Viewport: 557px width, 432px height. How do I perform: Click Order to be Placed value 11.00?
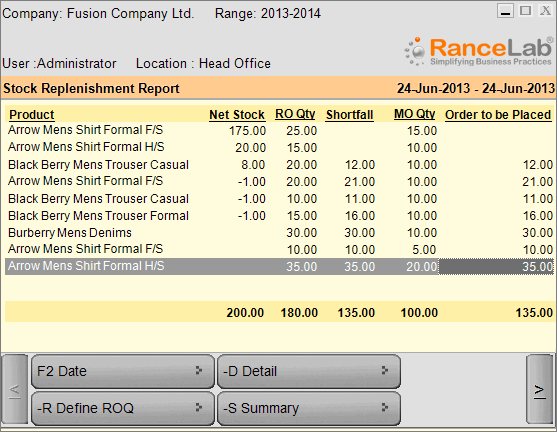point(538,199)
